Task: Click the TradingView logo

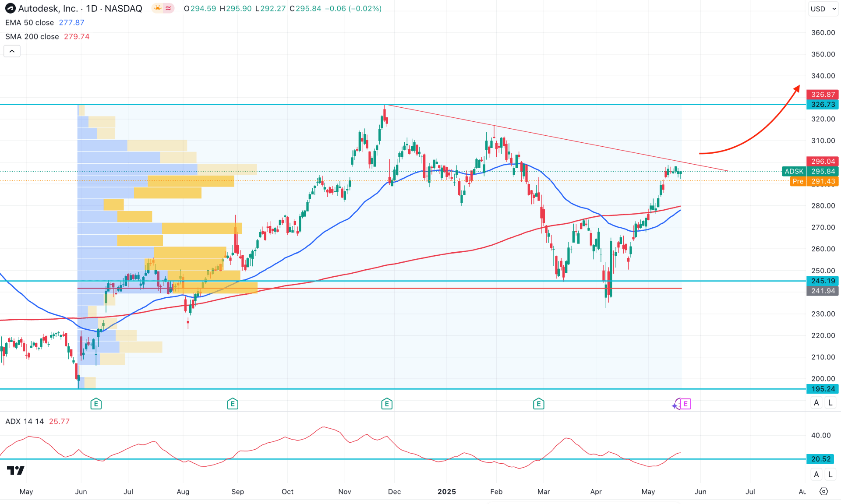Action: click(16, 470)
